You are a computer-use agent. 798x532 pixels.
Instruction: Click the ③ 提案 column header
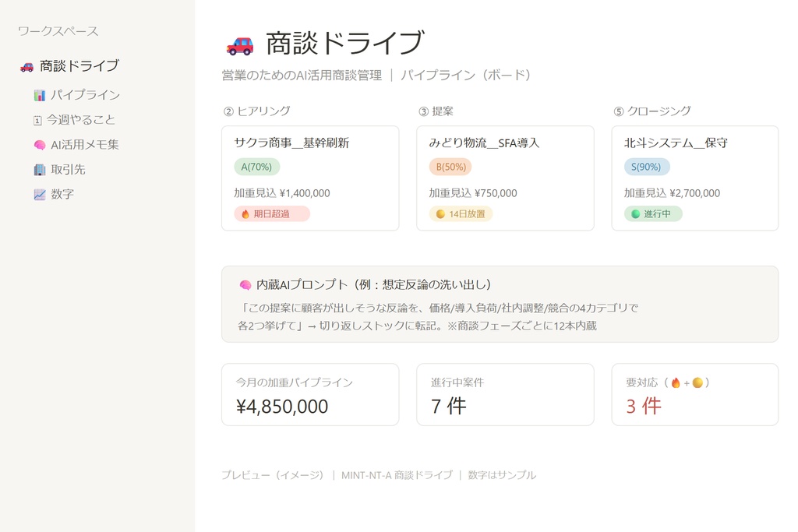pos(436,111)
